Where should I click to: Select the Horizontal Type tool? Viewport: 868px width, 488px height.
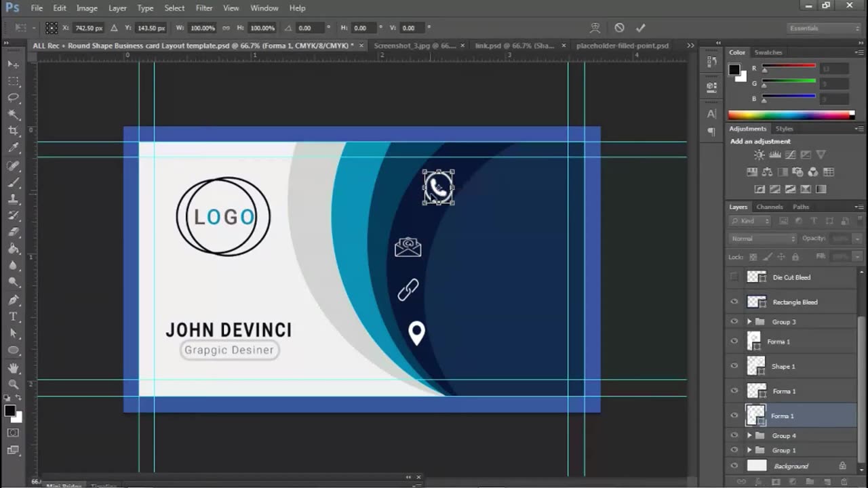(x=14, y=317)
